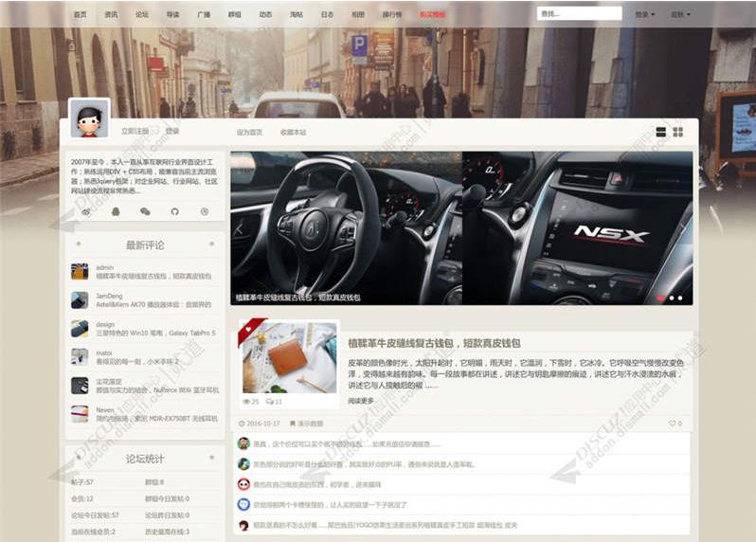The image size is (756, 542).
Task: Select the first carousel slide dot
Action: coord(661,298)
